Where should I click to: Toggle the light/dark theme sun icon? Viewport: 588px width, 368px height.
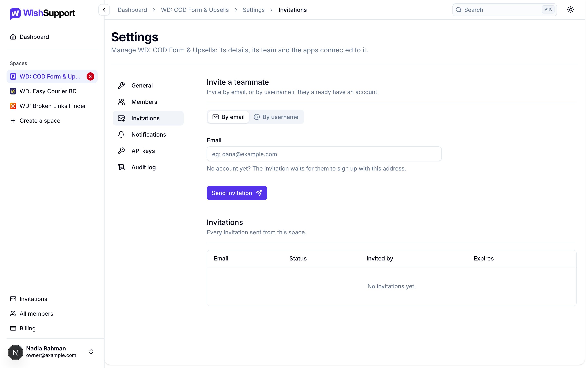(x=570, y=10)
